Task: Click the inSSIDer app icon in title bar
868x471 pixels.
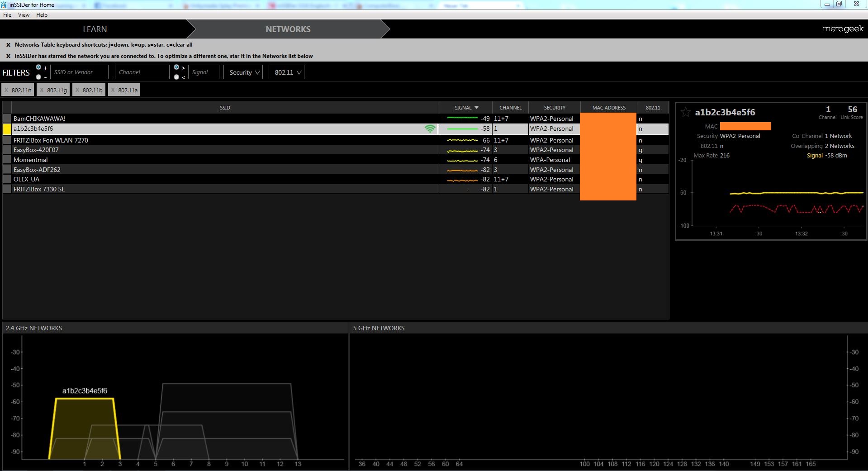Action: [4, 5]
